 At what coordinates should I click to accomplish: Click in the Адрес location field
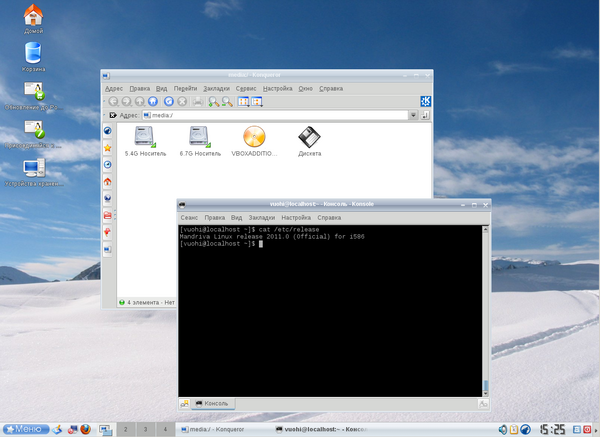(x=270, y=116)
